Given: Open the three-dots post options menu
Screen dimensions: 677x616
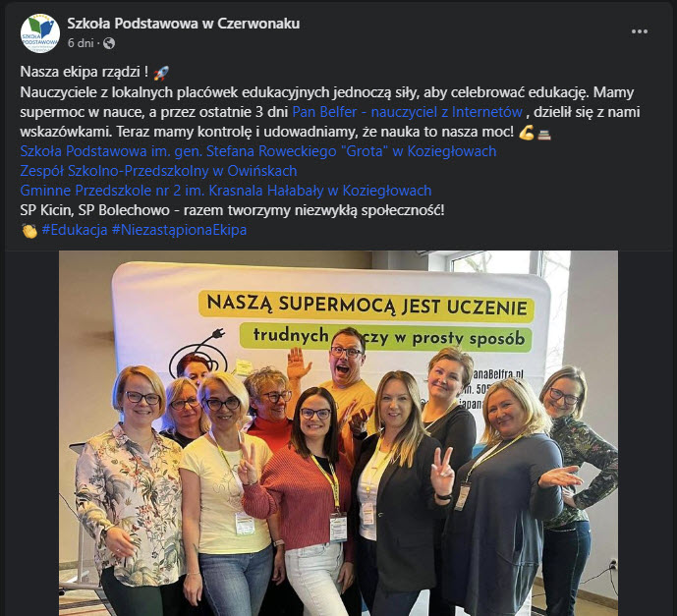Looking at the screenshot, I should tap(639, 31).
